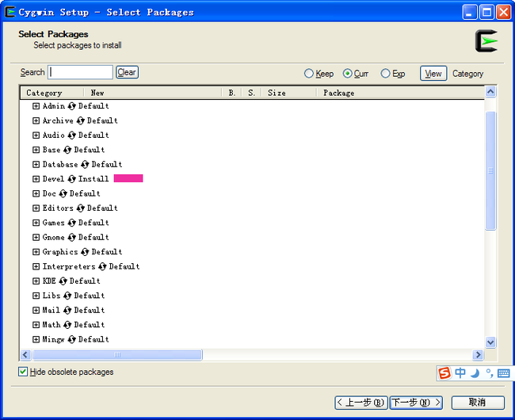Cycle install action icon for Games category
The width and height of the screenshot is (515, 420).
[71, 223]
